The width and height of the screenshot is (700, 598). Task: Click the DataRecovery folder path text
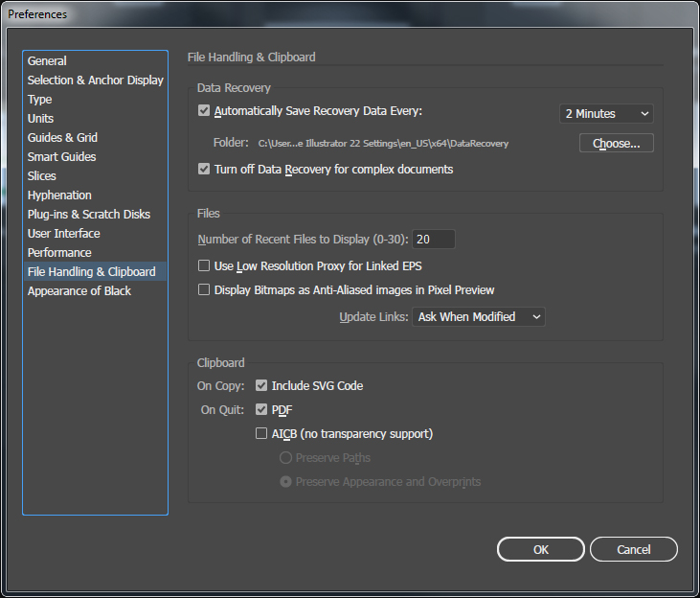click(x=383, y=144)
